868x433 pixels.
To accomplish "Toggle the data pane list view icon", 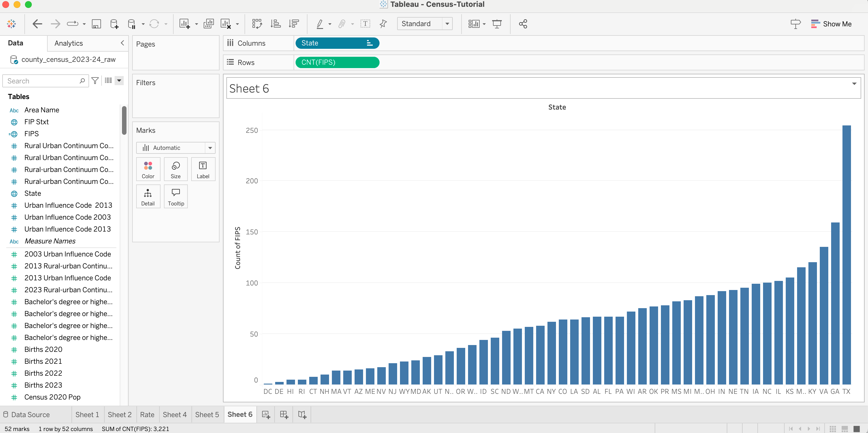I will point(108,81).
